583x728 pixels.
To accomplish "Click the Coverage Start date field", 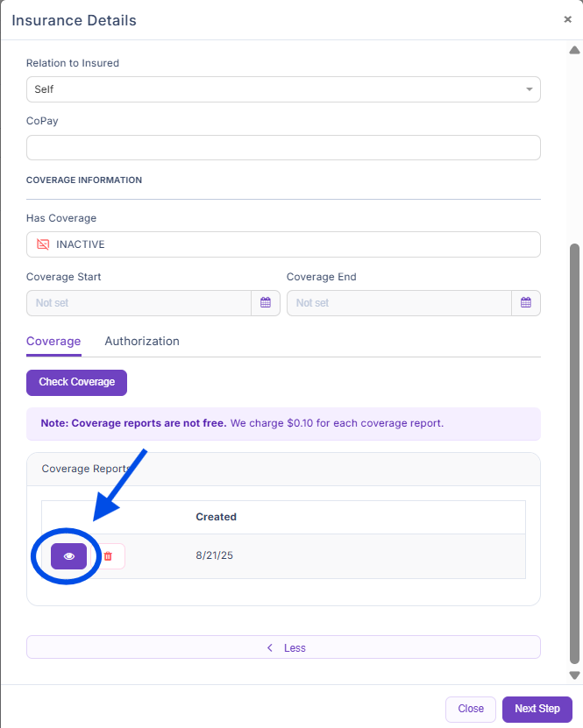I will 140,303.
